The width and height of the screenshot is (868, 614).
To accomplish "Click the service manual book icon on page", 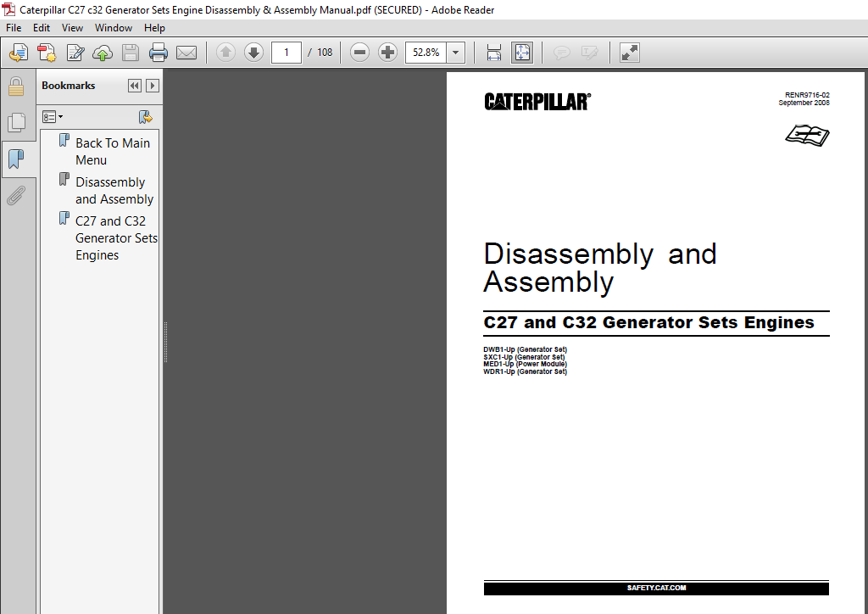I will pos(807,136).
